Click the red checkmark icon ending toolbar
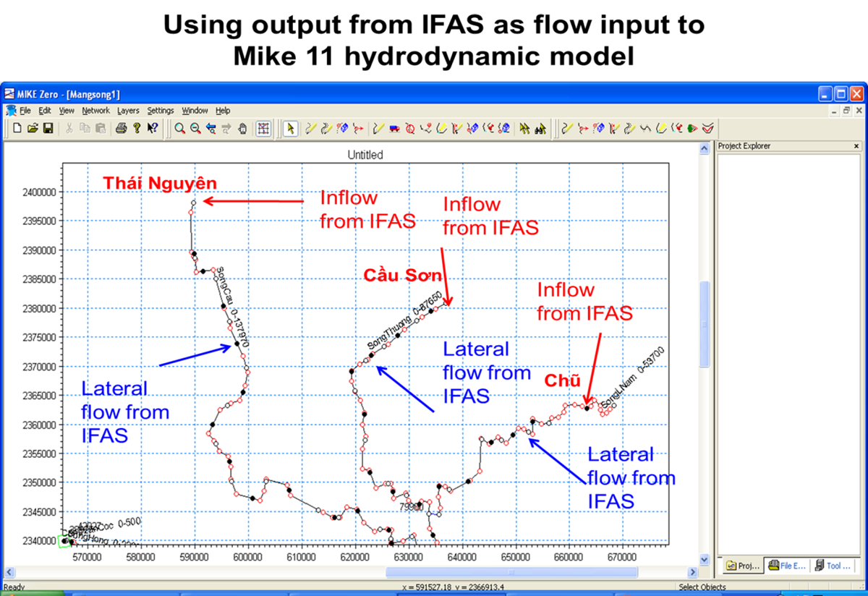The width and height of the screenshot is (868, 596). pyautogui.click(x=709, y=128)
